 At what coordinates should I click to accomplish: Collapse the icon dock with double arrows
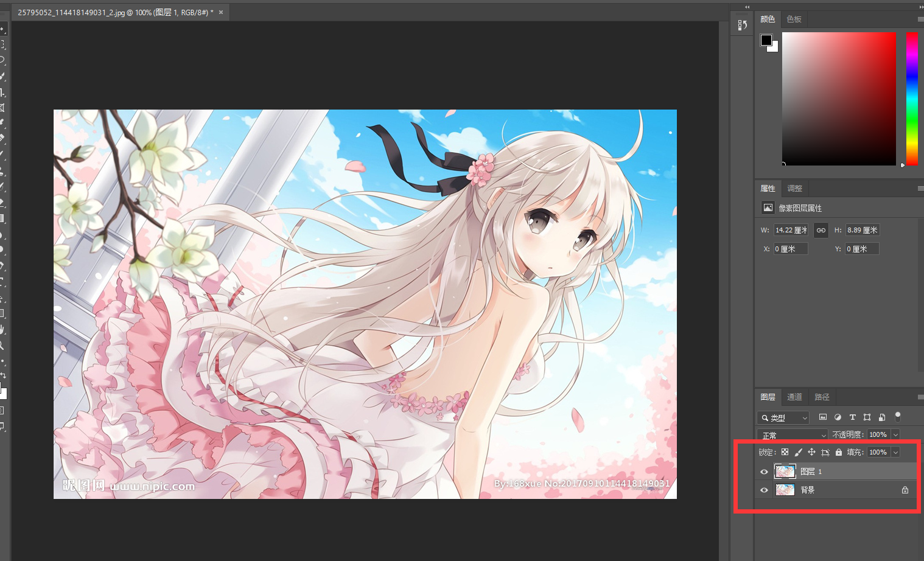(747, 7)
